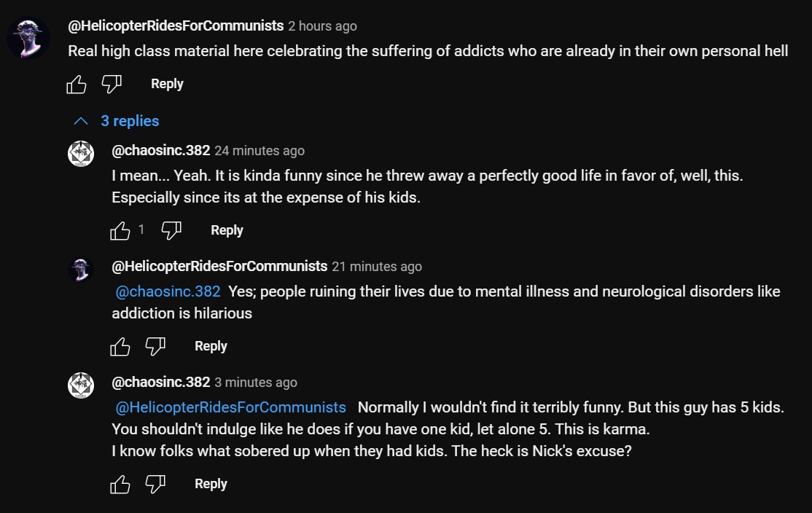
Task: Dislike the 21 minutes ago reply
Action: coord(155,347)
